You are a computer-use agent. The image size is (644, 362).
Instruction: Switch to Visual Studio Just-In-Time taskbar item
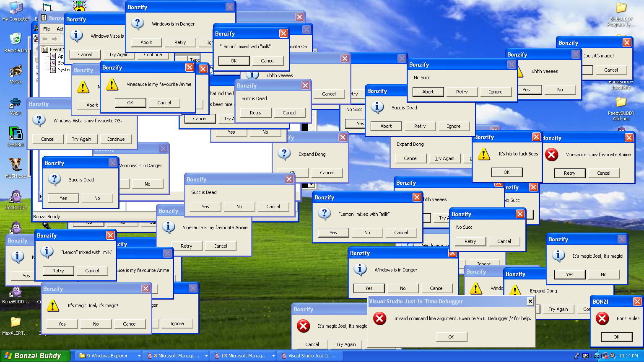click(310, 356)
